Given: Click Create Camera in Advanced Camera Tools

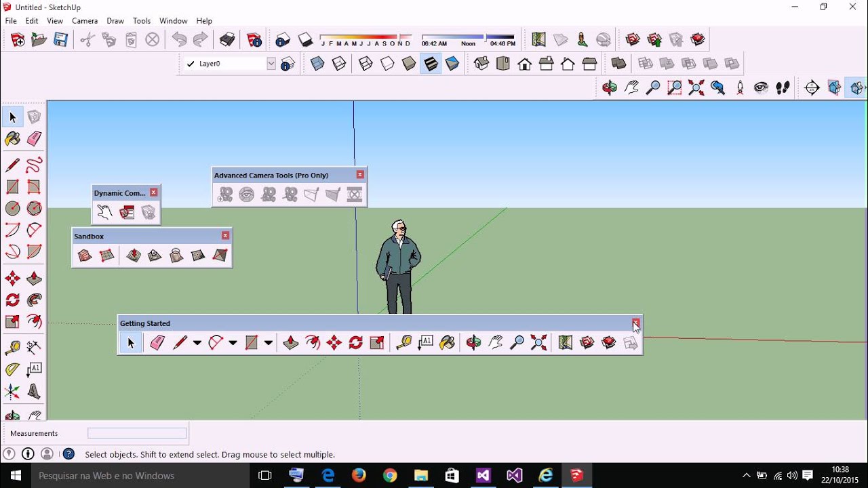Looking at the screenshot, I should [x=226, y=195].
